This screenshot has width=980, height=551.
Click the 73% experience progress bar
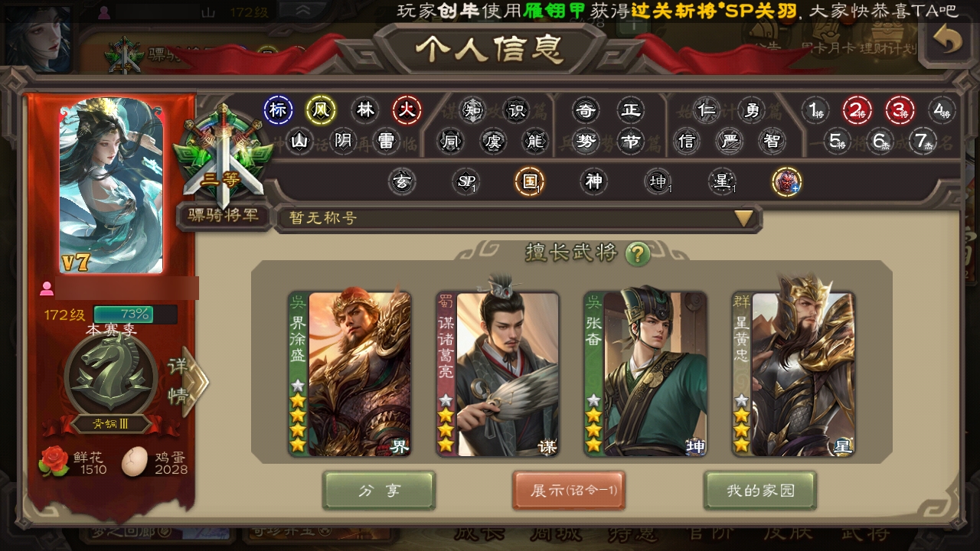135,315
